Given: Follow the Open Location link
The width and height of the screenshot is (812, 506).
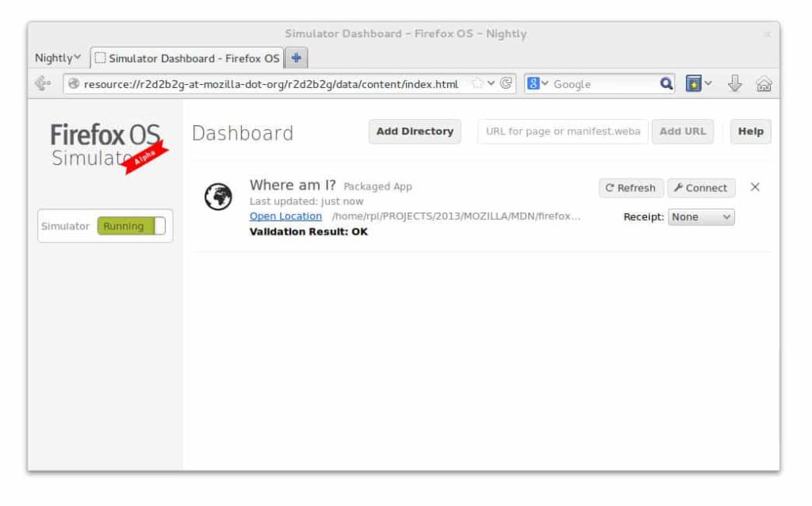Looking at the screenshot, I should coord(285,217).
